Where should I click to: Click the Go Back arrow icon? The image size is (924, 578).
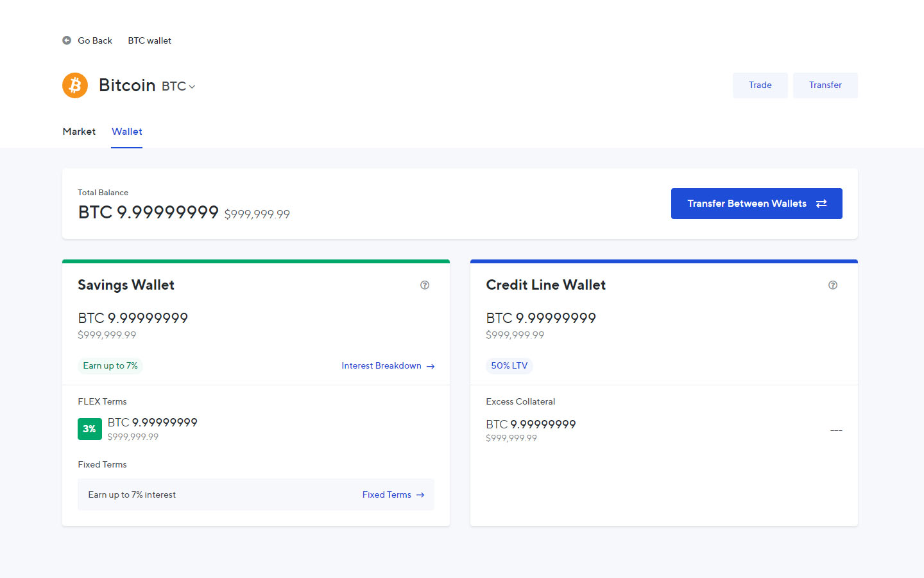[67, 40]
